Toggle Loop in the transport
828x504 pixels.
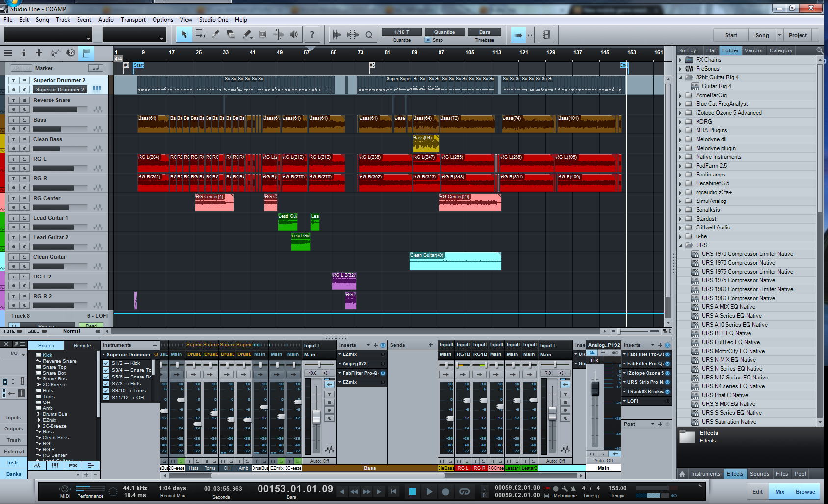pyautogui.click(x=465, y=491)
